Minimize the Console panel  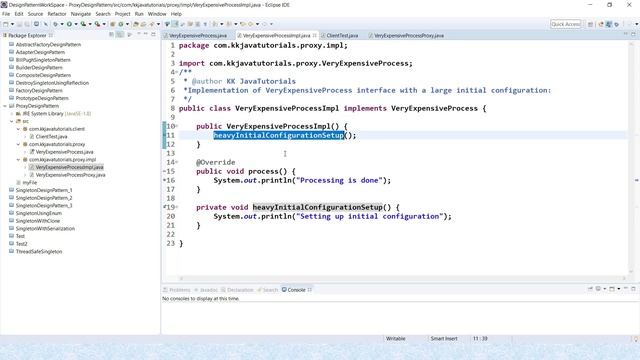click(x=626, y=288)
